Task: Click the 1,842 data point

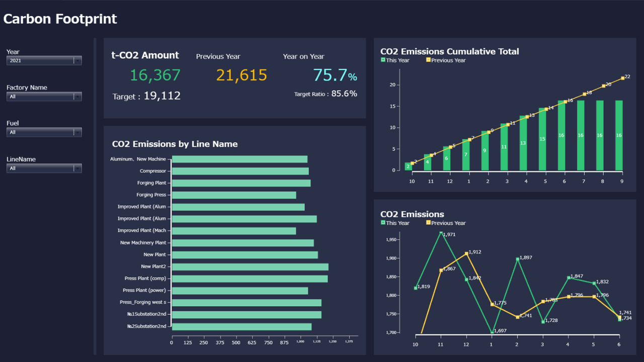Action: tap(466, 280)
